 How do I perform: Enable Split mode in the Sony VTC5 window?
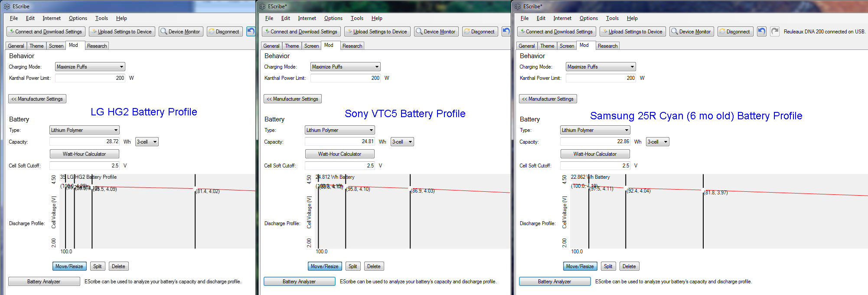pyautogui.click(x=352, y=266)
